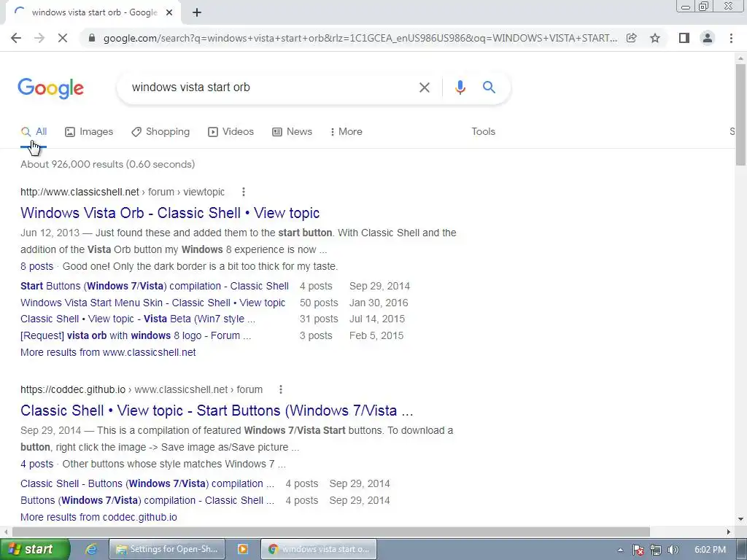Open options for coddec.github.io result
Image resolution: width=747 pixels, height=560 pixels.
click(281, 389)
